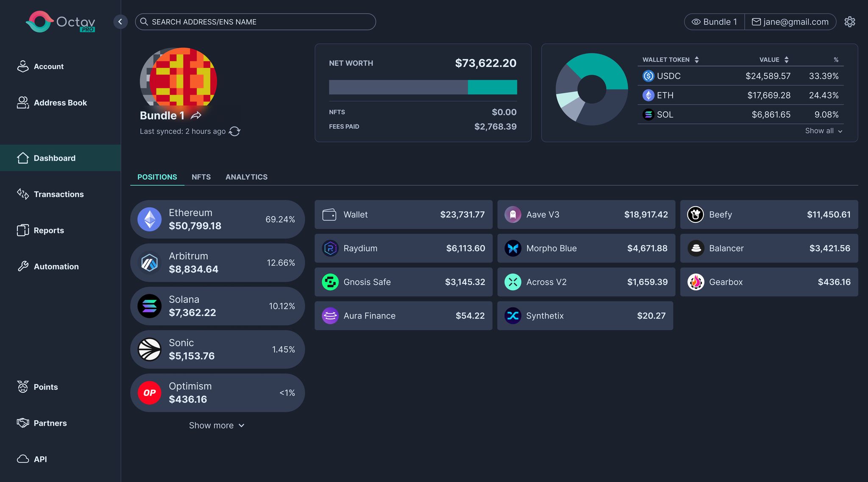Viewport: 868px width, 482px height.
Task: Click the Last synced: 2 hours ago text
Action: [x=183, y=131]
